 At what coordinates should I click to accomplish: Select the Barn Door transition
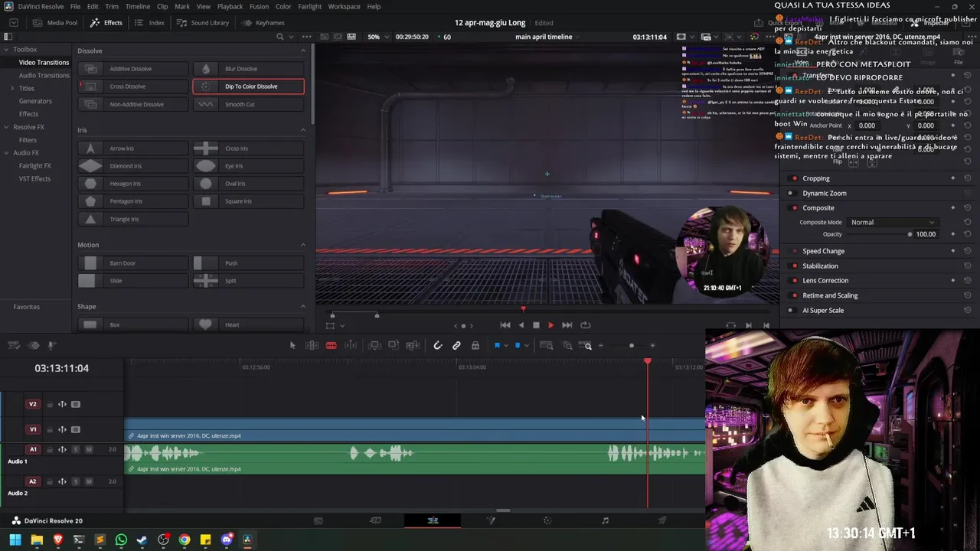coord(134,263)
